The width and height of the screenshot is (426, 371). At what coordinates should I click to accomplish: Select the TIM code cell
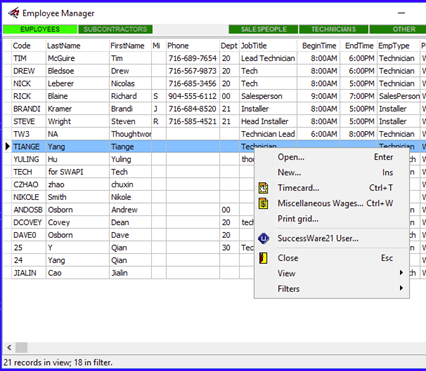(x=28, y=58)
